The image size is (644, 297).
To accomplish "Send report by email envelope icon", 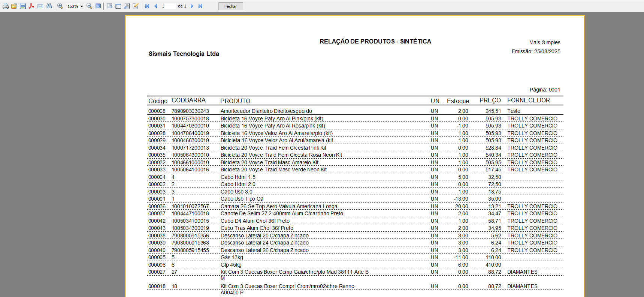I will pyautogui.click(x=40, y=6).
